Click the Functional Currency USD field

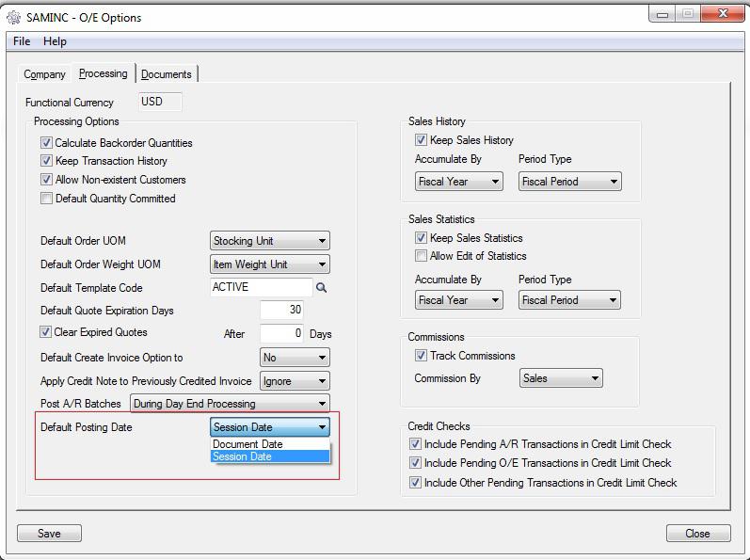pyautogui.click(x=160, y=102)
